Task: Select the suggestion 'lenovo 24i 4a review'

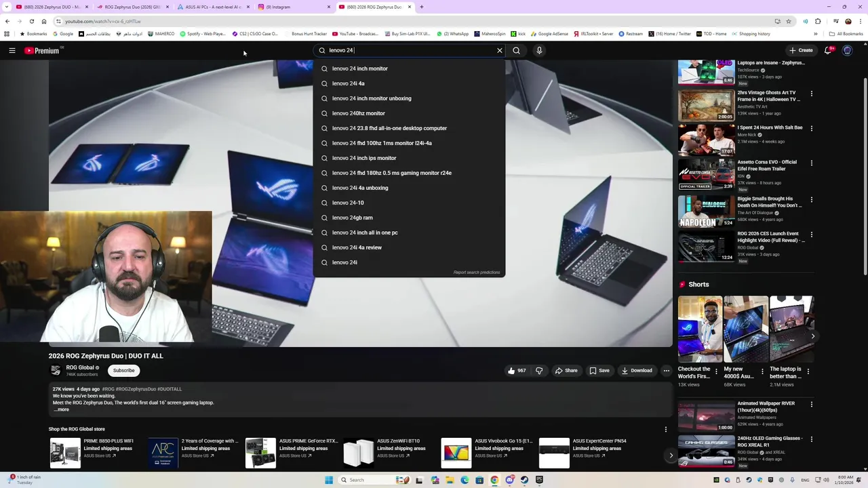Action: pos(409,247)
